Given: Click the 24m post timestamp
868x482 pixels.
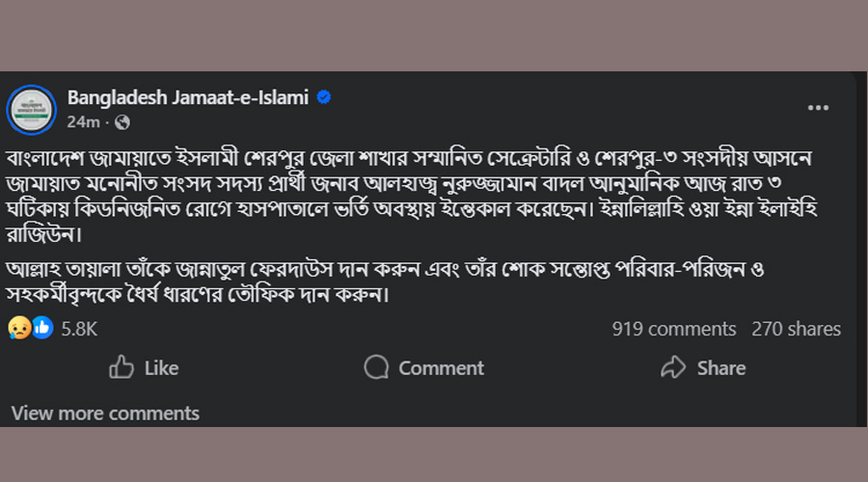Looking at the screenshot, I should (x=83, y=122).
